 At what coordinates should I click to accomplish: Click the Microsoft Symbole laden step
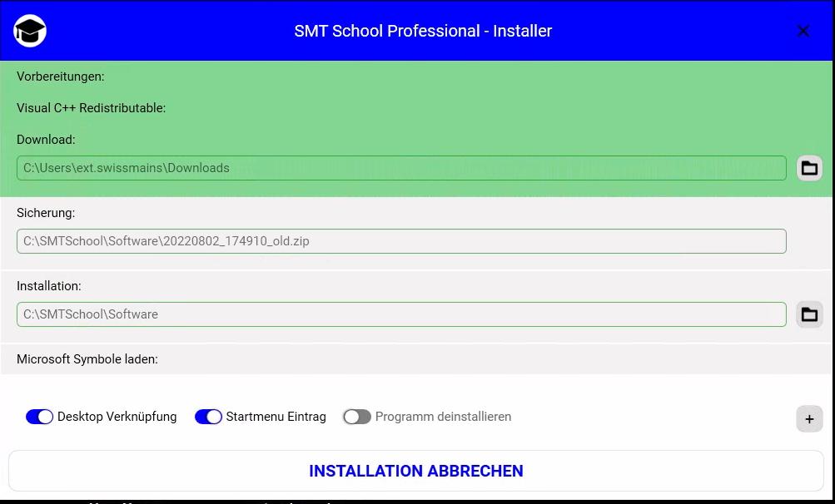87,359
